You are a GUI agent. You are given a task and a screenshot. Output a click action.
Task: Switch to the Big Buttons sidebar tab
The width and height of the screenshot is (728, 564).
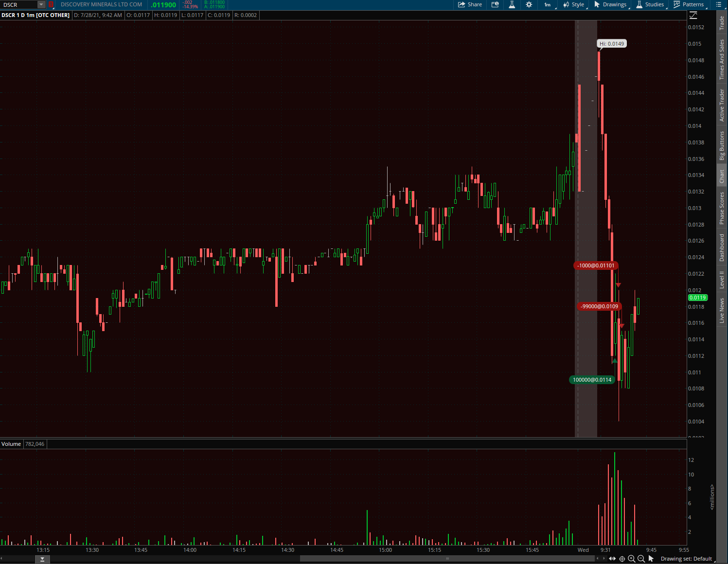tap(722, 145)
